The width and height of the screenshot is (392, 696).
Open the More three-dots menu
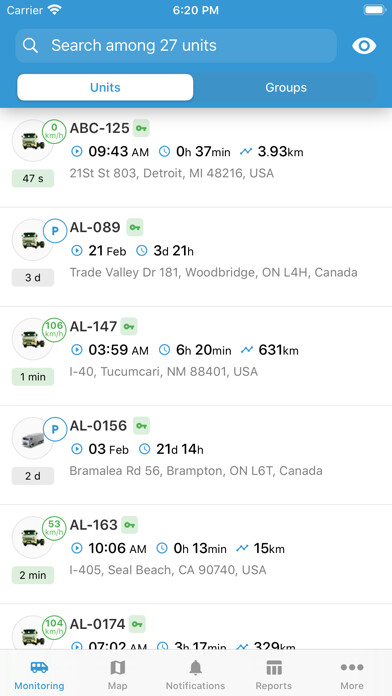tap(352, 667)
